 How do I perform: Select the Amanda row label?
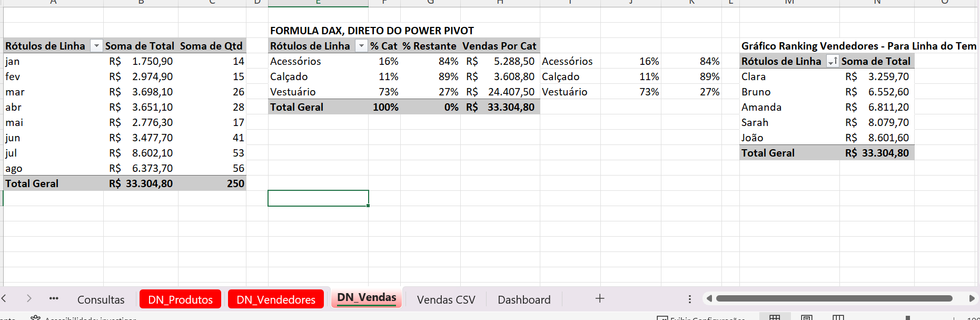(x=789, y=107)
